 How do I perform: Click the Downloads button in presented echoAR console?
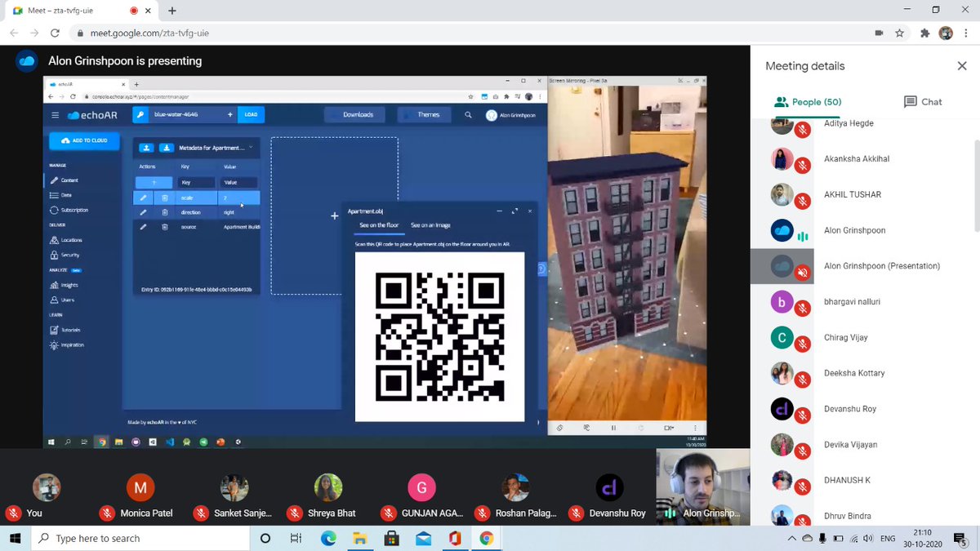pos(355,115)
